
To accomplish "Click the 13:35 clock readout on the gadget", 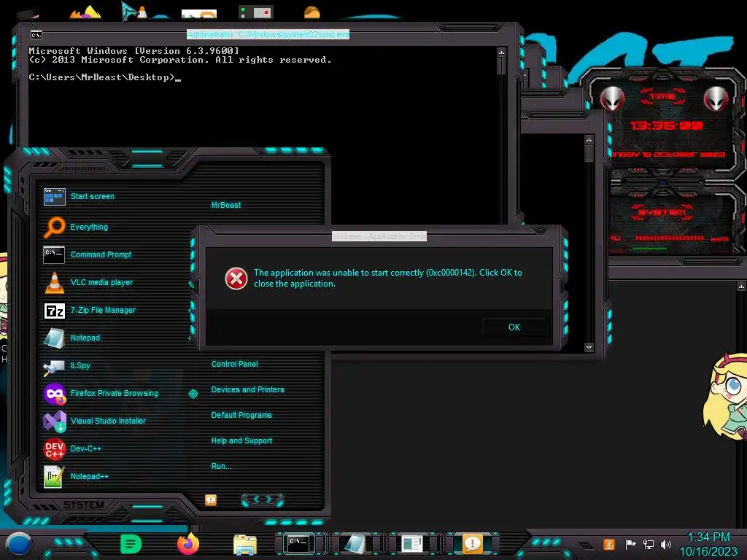I will (667, 125).
